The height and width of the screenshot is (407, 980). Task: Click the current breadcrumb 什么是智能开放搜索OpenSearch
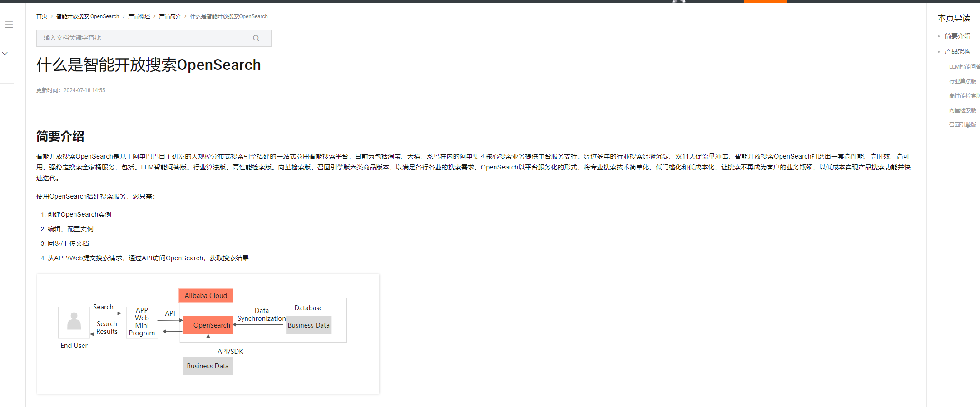[229, 16]
